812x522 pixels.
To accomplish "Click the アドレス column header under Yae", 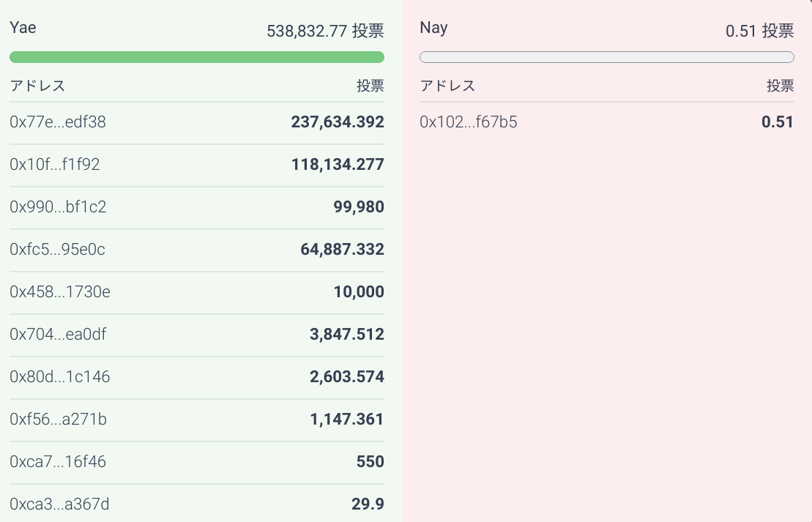I will (x=37, y=86).
